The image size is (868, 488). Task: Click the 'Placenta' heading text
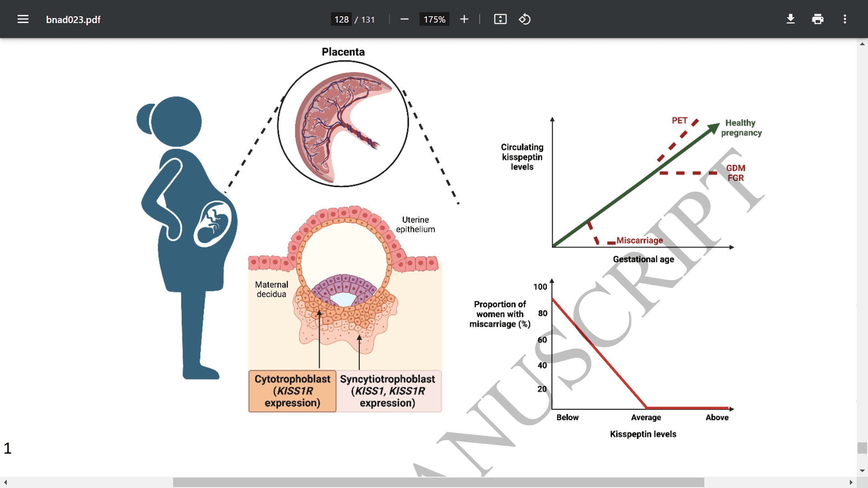click(x=343, y=52)
